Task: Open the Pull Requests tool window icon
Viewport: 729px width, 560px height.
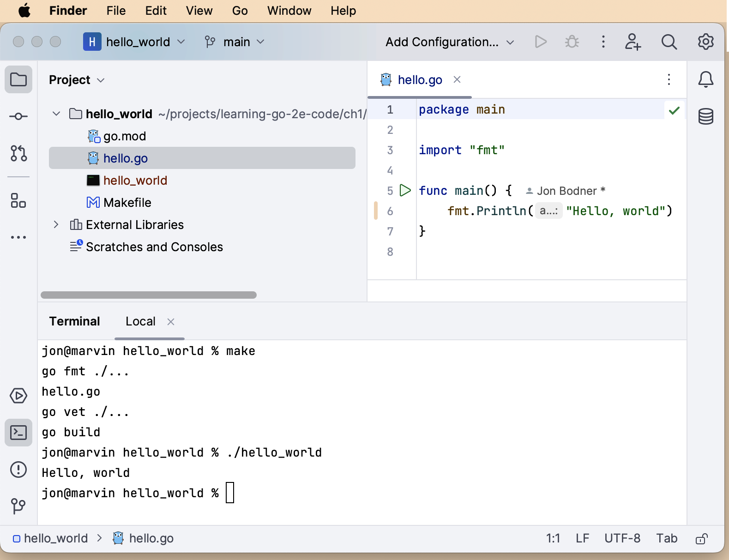Action: [x=18, y=153]
